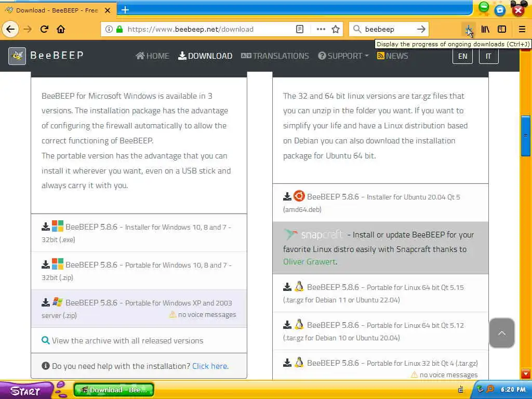View the archive with all released versions

tap(128, 340)
